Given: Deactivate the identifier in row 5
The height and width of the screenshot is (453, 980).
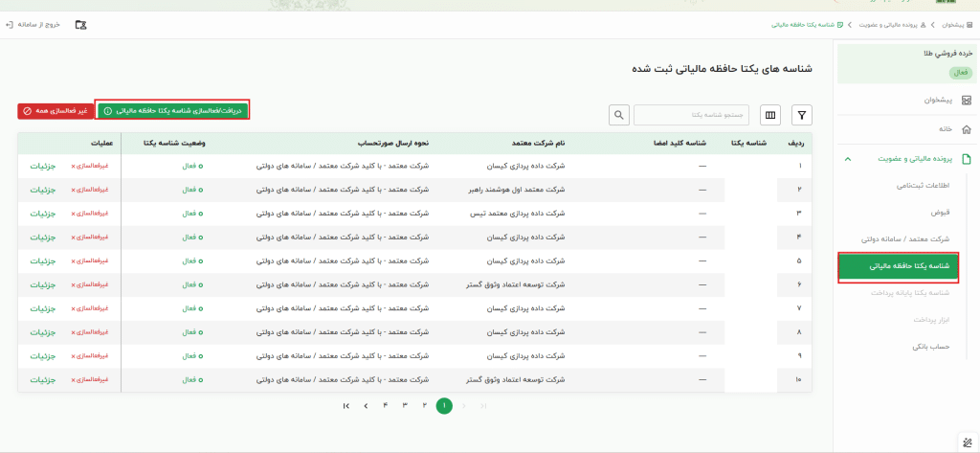Looking at the screenshot, I should click(x=89, y=260).
